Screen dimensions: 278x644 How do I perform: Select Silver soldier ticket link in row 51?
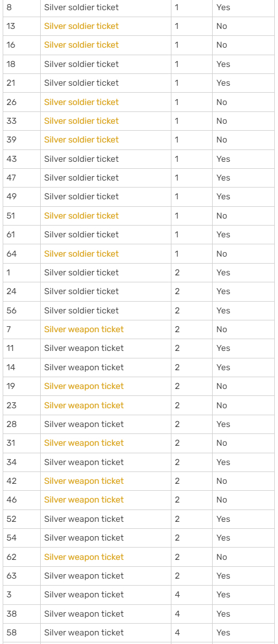[81, 216]
